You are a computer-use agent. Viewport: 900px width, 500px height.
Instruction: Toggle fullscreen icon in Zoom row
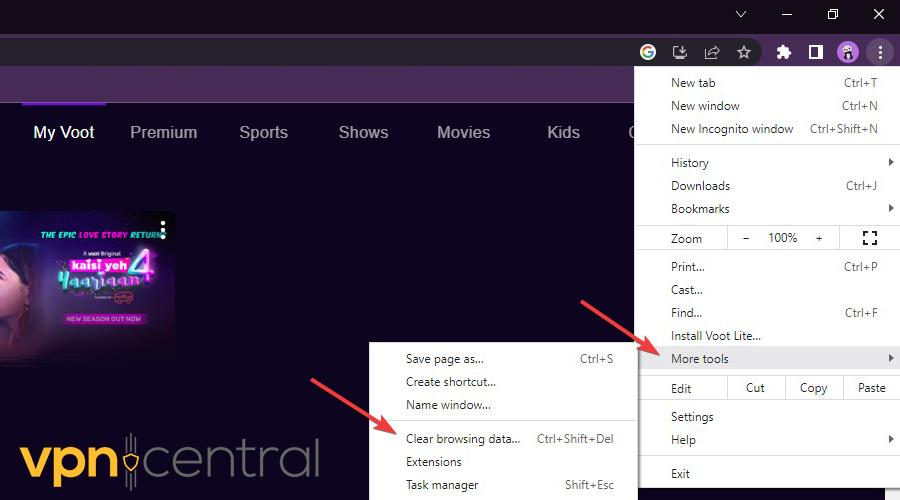tap(870, 238)
